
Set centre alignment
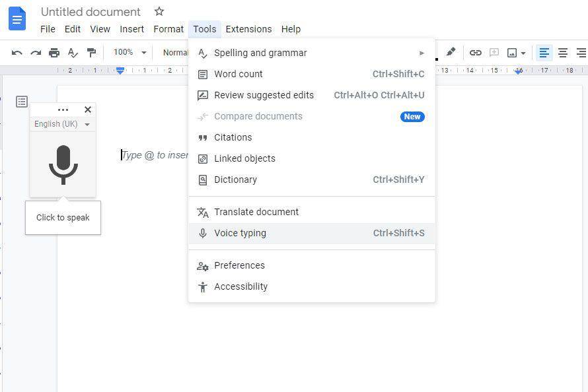tap(562, 53)
